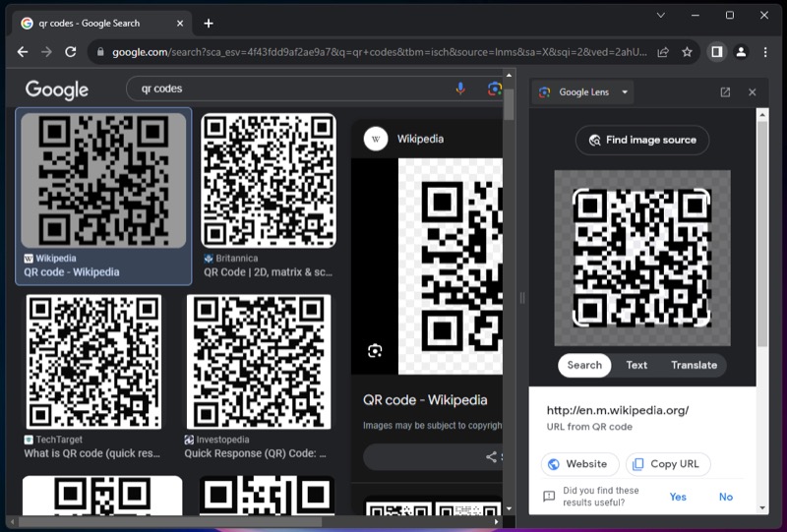Click the voice search microphone icon
787x532 pixels.
(460, 89)
